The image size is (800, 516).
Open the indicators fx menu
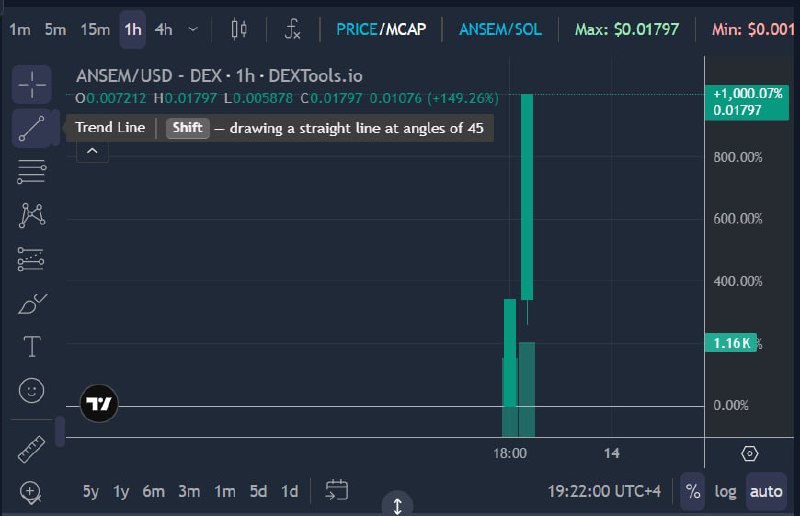(292, 29)
